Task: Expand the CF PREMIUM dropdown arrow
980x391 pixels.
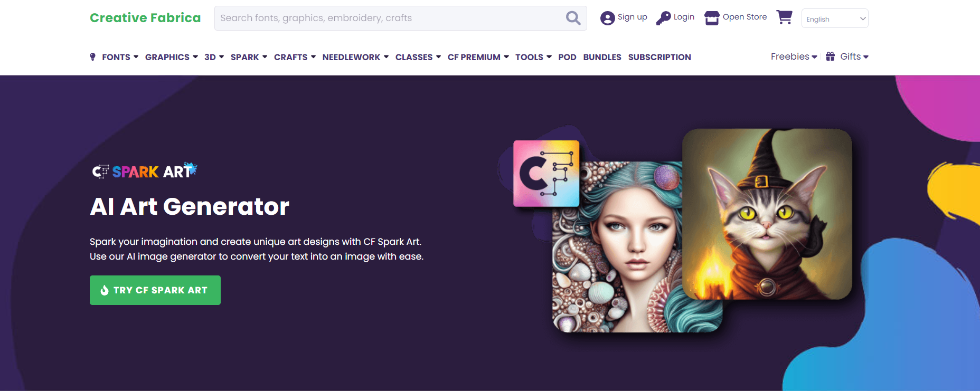Action: (506, 56)
